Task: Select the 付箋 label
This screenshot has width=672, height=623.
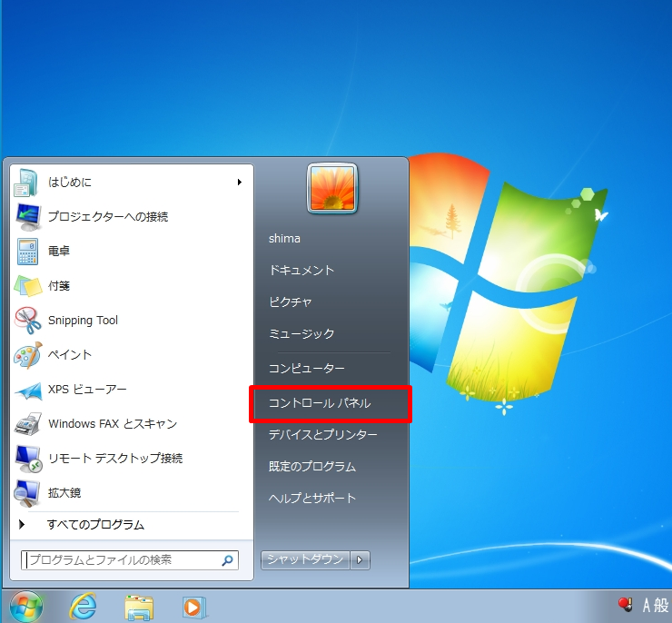Action: pos(59,286)
